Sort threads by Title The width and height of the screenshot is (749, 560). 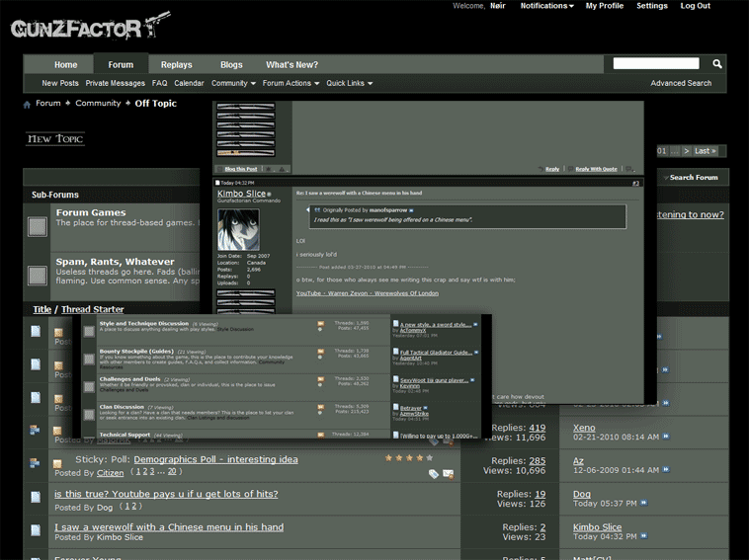(x=42, y=309)
